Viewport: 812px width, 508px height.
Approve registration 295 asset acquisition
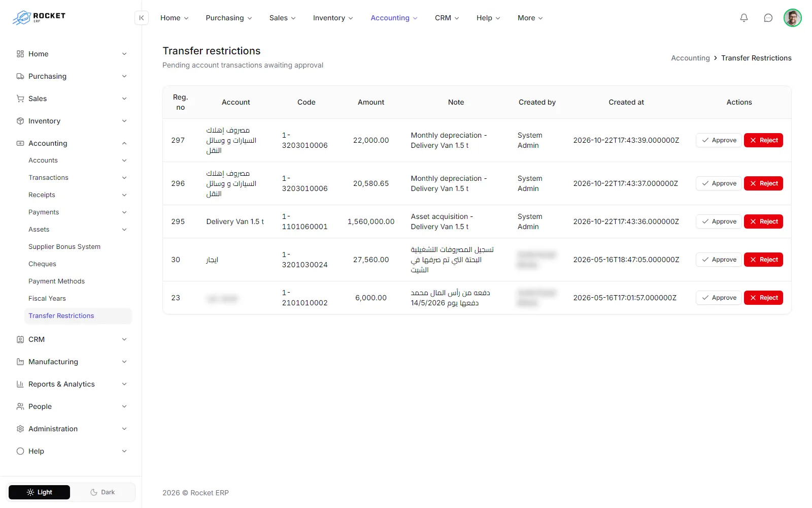coord(719,221)
